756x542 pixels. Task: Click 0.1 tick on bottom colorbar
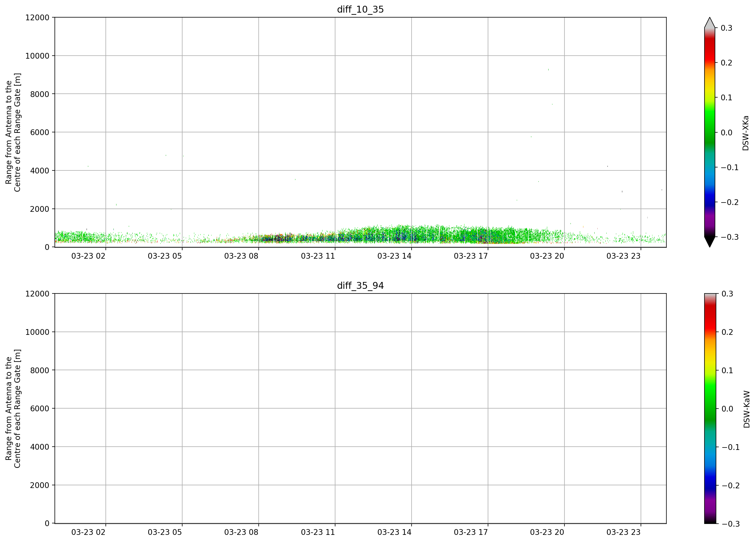click(727, 370)
